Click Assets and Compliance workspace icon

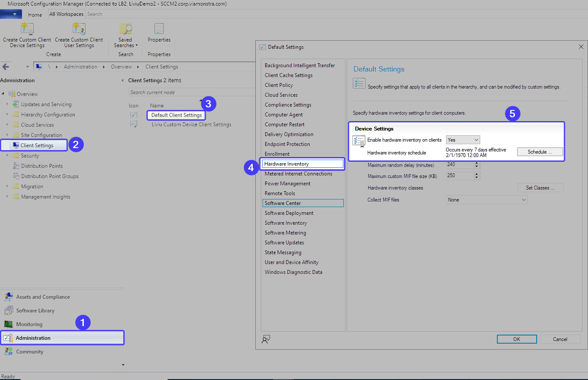[x=9, y=297]
